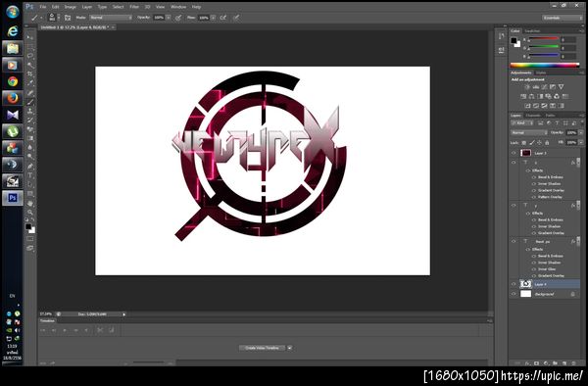This screenshot has height=386, width=588.
Task: Open the Window menu
Action: pos(178,7)
